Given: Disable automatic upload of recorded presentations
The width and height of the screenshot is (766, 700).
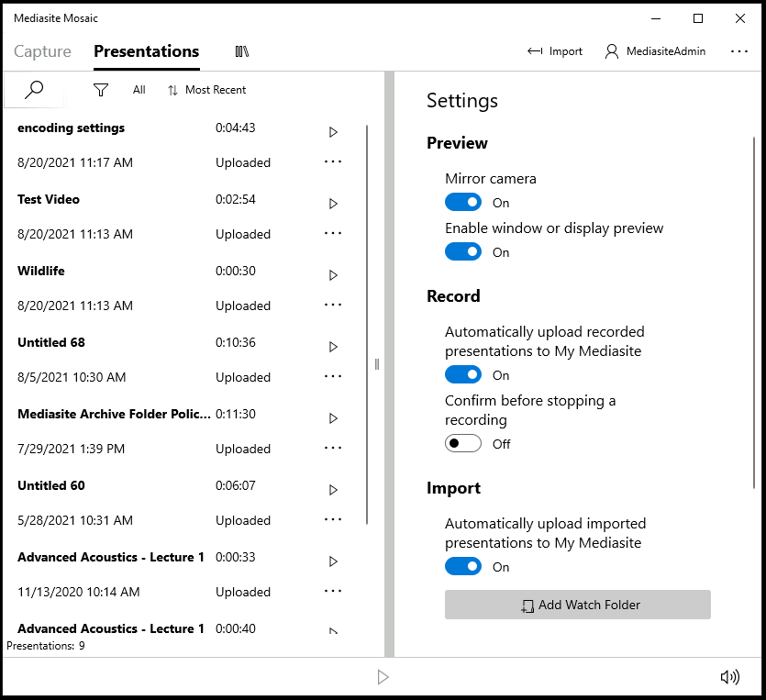Looking at the screenshot, I should pyautogui.click(x=463, y=374).
